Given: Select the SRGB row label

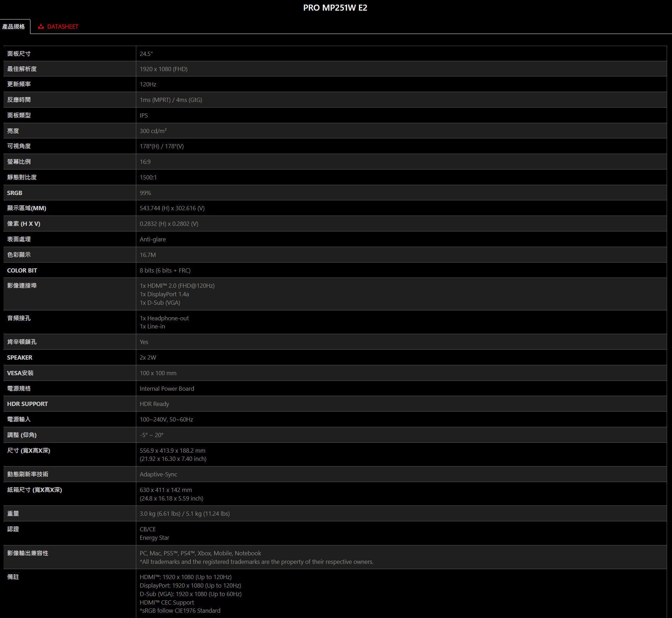Looking at the screenshot, I should [15, 193].
